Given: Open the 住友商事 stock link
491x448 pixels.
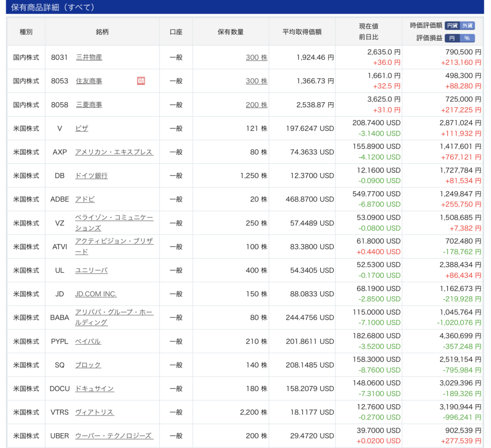Looking at the screenshot, I should click(89, 81).
